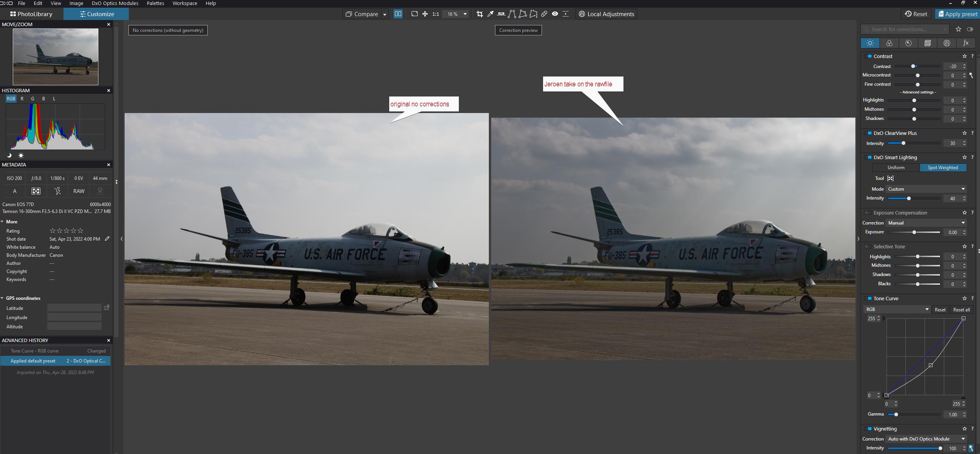Image resolution: width=980 pixels, height=454 pixels.
Task: Collapse the More metadata section
Action: point(2,222)
